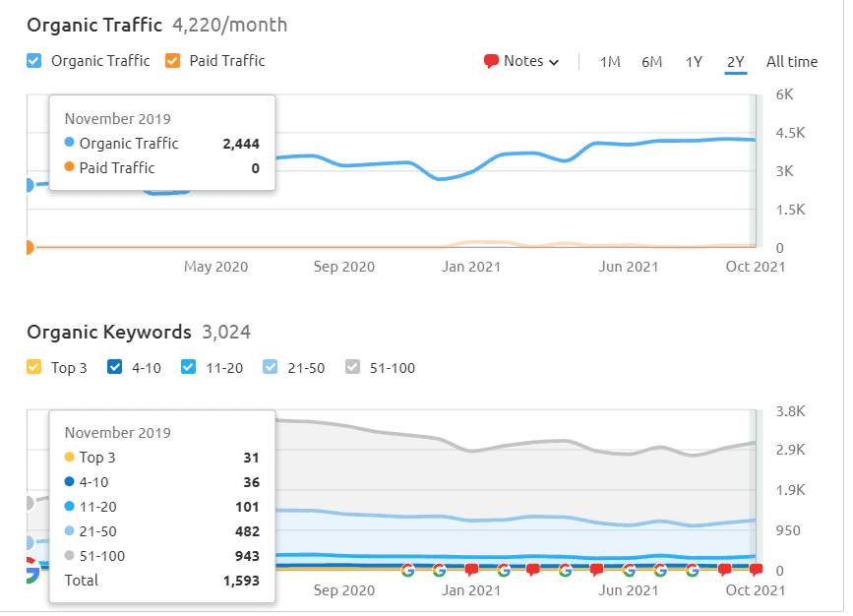The image size is (853, 616).
Task: Open the third red note marker, just before Jun 2021
Action: (597, 570)
